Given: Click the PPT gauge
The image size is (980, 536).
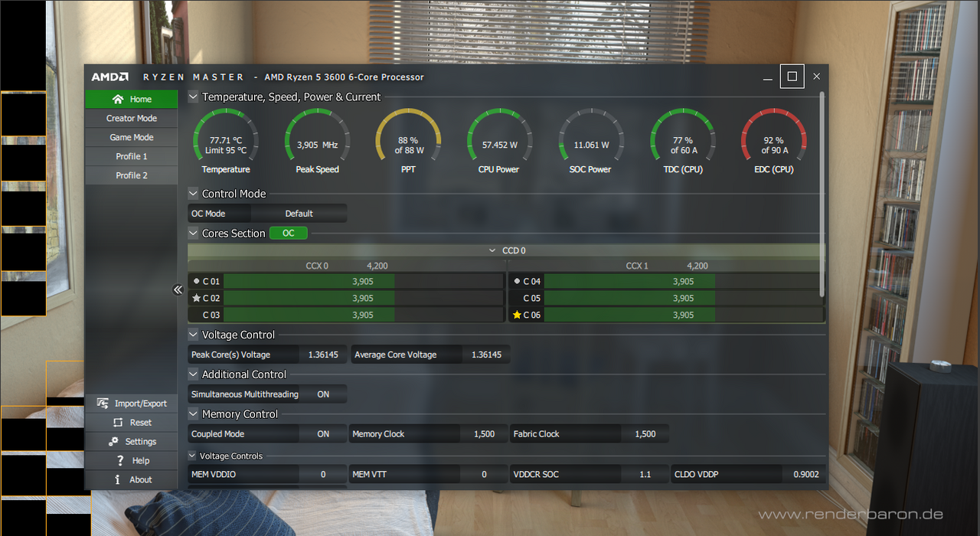Looking at the screenshot, I should click(x=408, y=142).
